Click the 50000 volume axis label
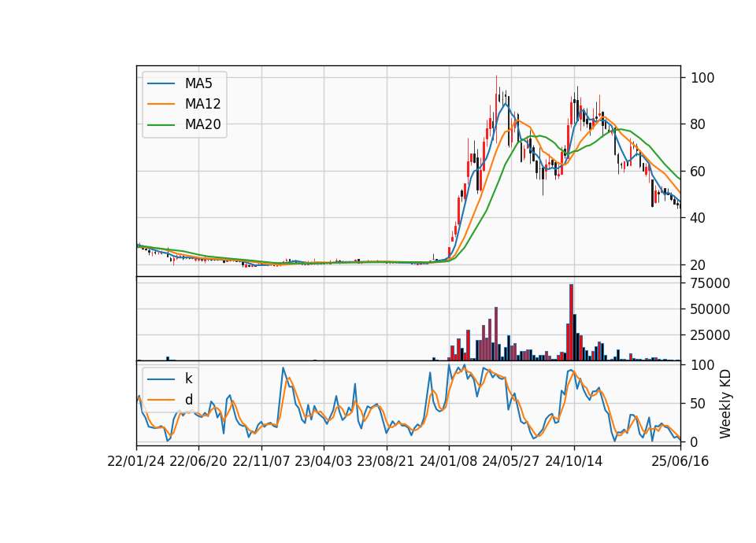 tap(710, 308)
